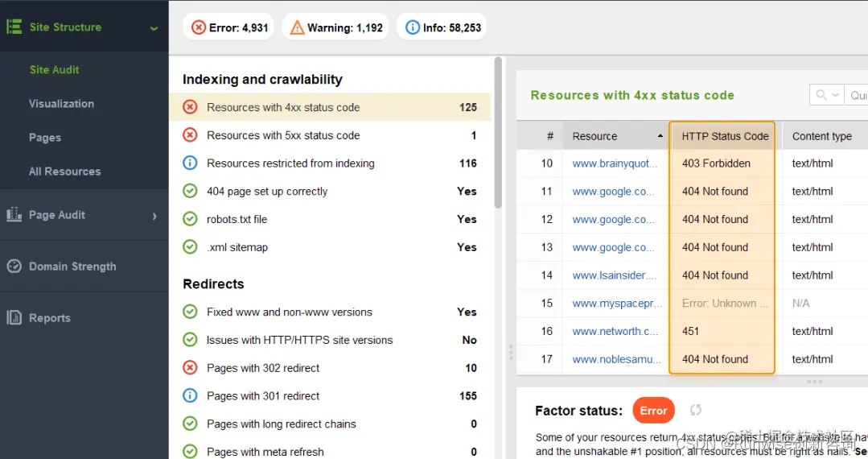The image size is (868, 459).
Task: Filter by Error: 4,931 badge
Action: 228,27
